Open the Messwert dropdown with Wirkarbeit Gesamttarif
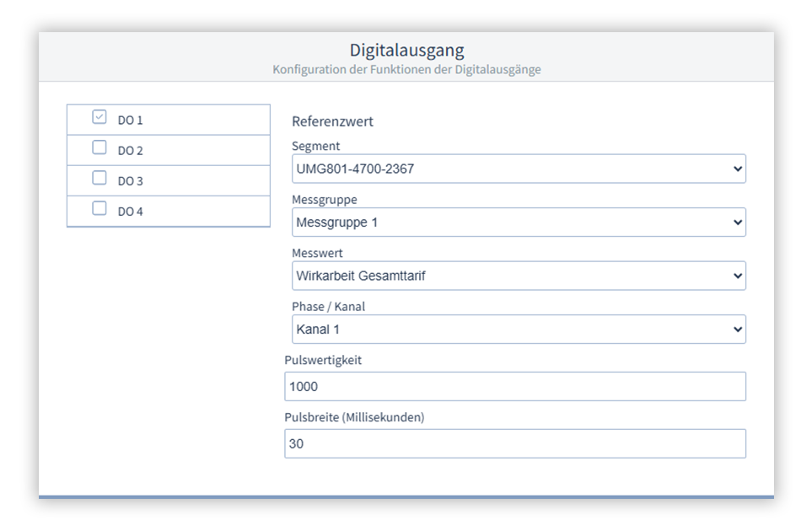The image size is (812, 531). click(x=506, y=276)
